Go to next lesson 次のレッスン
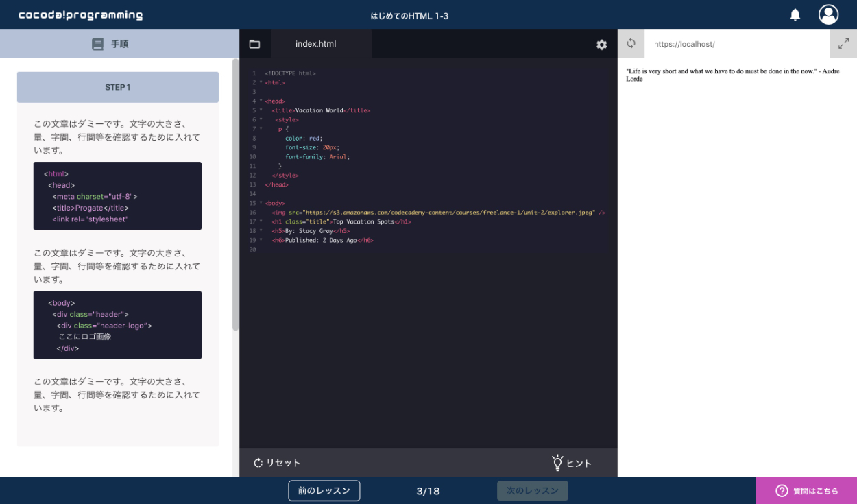Screen dimensions: 857x504 [x=532, y=490]
